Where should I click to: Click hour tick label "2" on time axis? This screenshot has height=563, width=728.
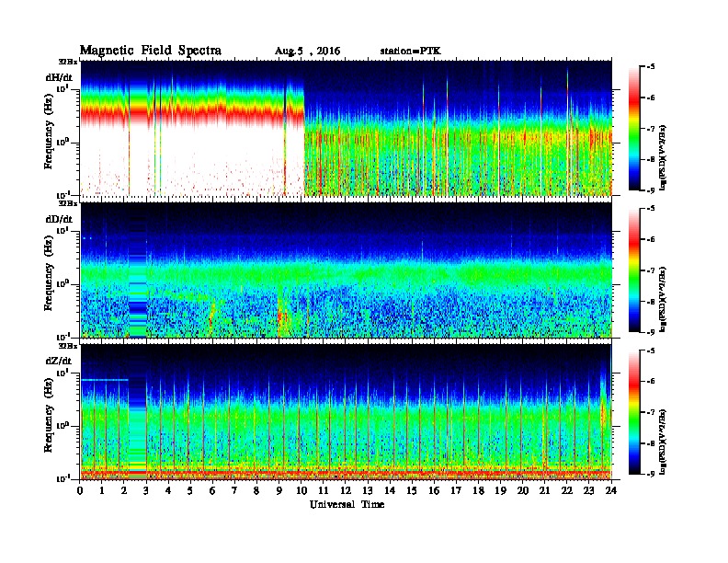(124, 491)
